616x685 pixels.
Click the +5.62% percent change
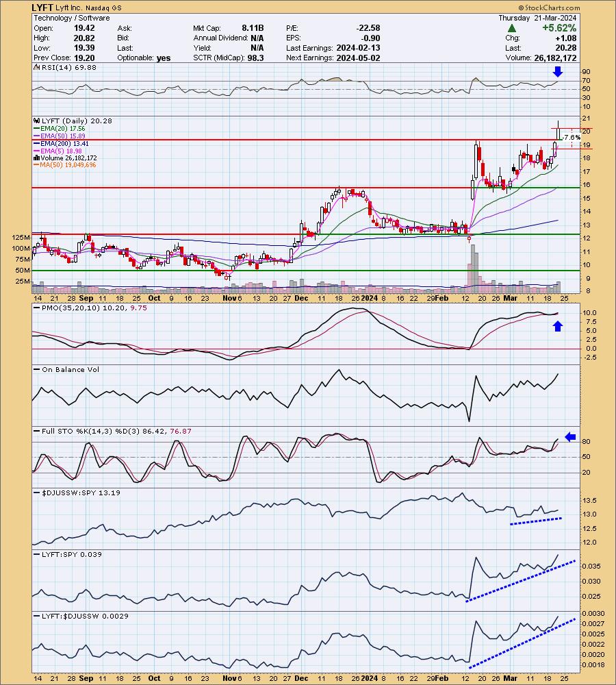559,28
